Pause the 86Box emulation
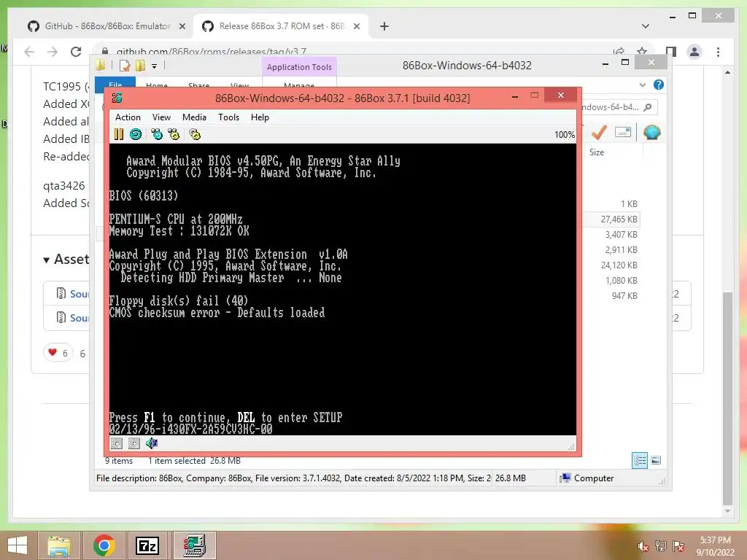The image size is (747, 560). click(x=119, y=134)
